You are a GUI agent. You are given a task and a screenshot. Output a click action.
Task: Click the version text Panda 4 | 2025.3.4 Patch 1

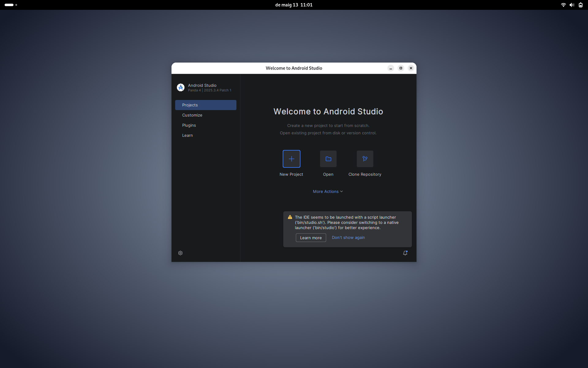[209, 90]
